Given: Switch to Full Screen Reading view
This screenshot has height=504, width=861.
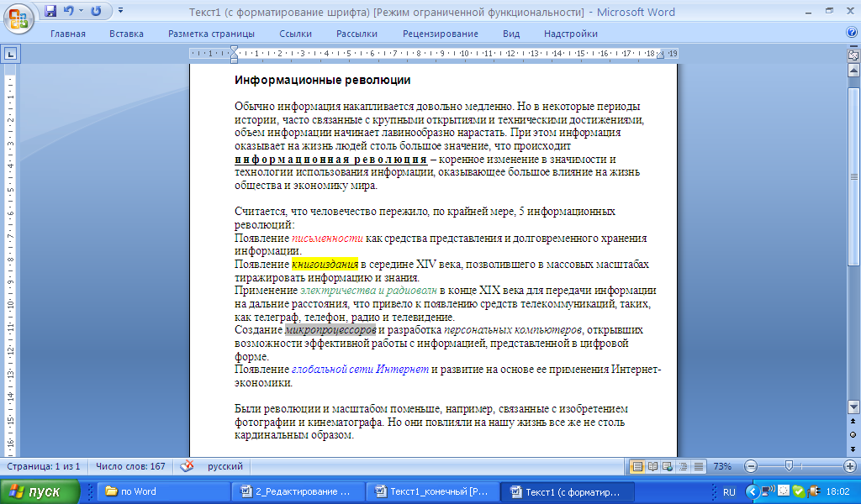Looking at the screenshot, I should [652, 466].
